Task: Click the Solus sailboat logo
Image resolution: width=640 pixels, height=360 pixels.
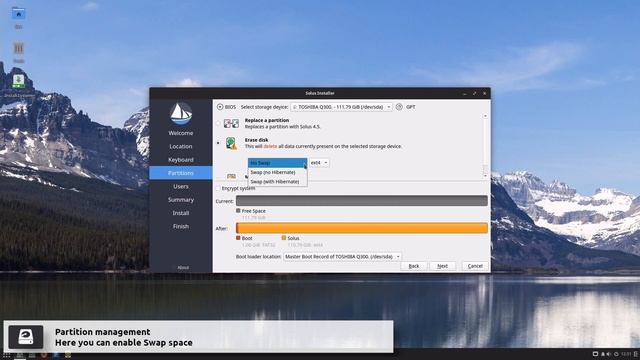Action: pyautogui.click(x=181, y=113)
